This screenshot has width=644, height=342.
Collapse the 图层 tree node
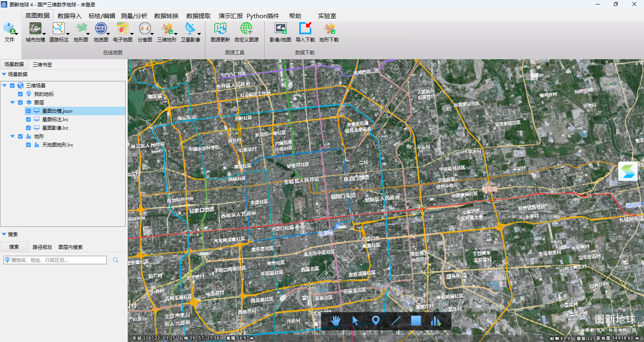point(12,103)
